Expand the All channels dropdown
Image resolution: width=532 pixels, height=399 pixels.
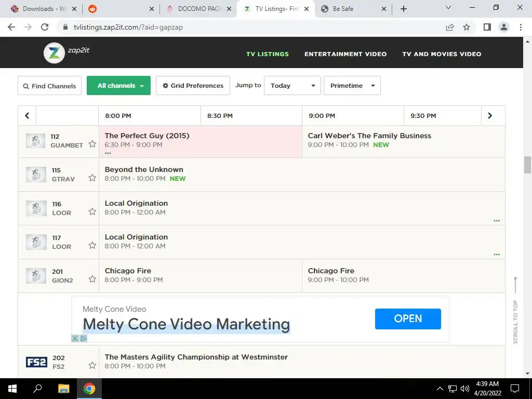(119, 86)
